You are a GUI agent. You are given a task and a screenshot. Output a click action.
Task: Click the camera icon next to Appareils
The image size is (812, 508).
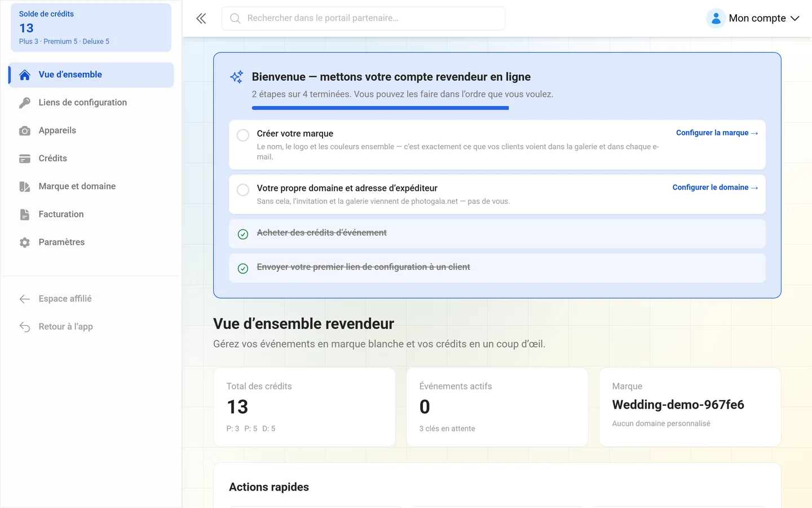pyautogui.click(x=25, y=131)
